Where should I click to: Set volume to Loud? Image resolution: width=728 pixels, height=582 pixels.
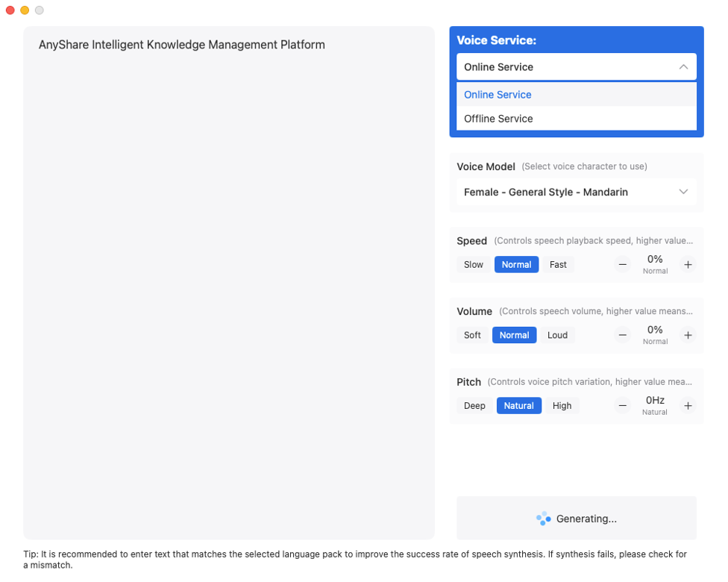click(x=557, y=336)
